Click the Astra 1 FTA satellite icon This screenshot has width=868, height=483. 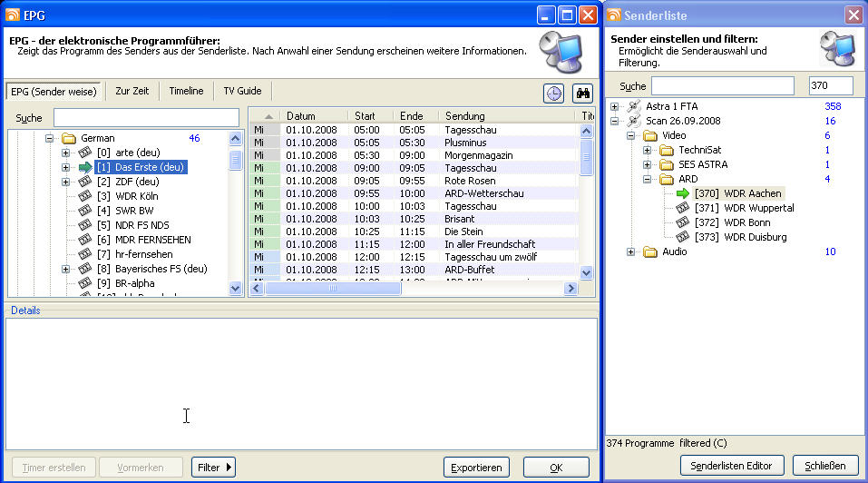pyautogui.click(x=634, y=106)
